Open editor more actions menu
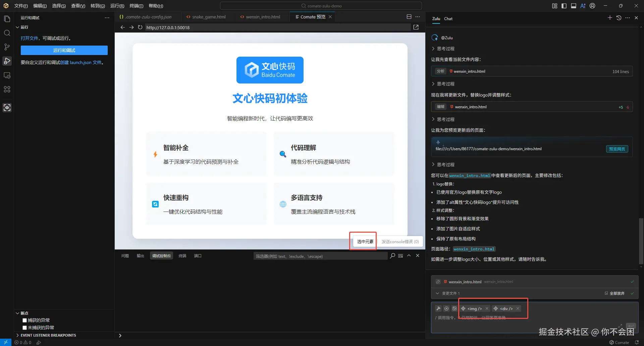This screenshot has width=644, height=346. click(x=418, y=17)
